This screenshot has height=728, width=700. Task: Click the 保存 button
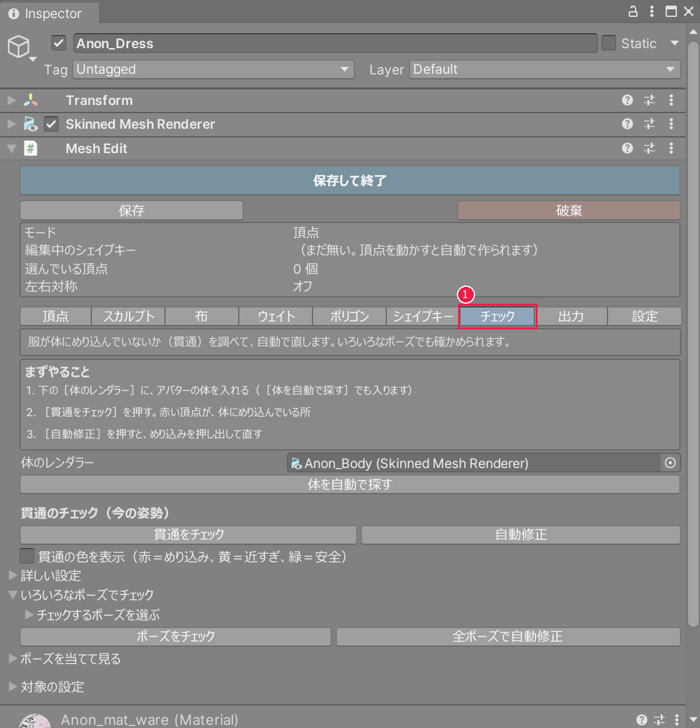(x=131, y=211)
